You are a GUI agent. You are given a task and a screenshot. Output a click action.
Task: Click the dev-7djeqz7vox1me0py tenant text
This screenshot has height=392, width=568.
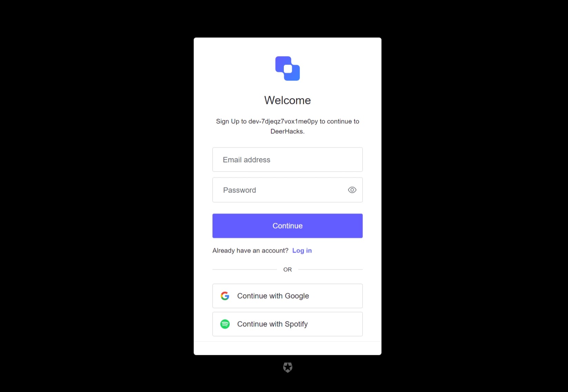click(x=283, y=121)
